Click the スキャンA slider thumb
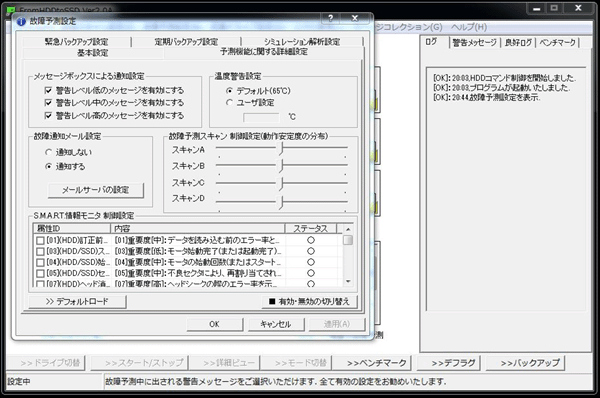Viewport: 600px width, 398px height. tap(281, 149)
